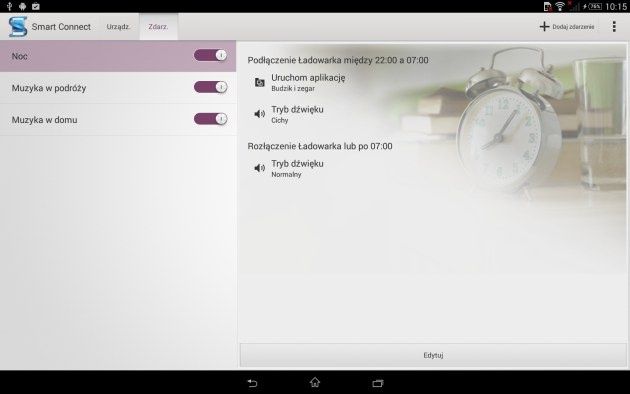Open the three-dot overflow menu
Screen dimensions: 630x394
coord(614,27)
